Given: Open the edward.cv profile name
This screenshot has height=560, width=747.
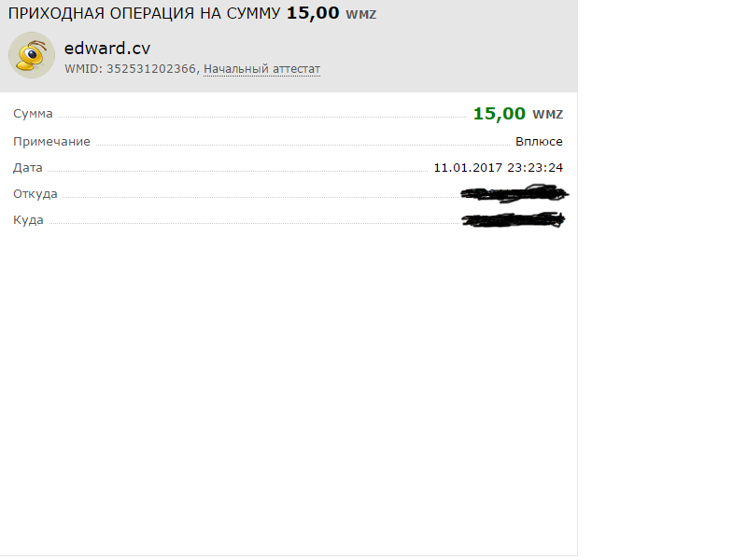Looking at the screenshot, I should (107, 49).
